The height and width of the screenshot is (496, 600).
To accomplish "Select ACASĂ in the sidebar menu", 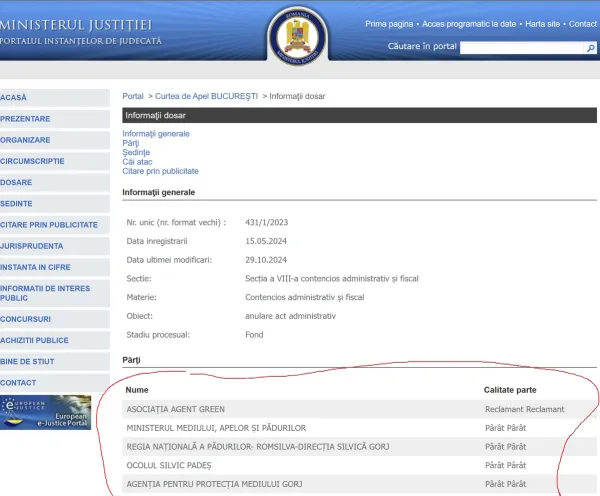I will pyautogui.click(x=15, y=97).
